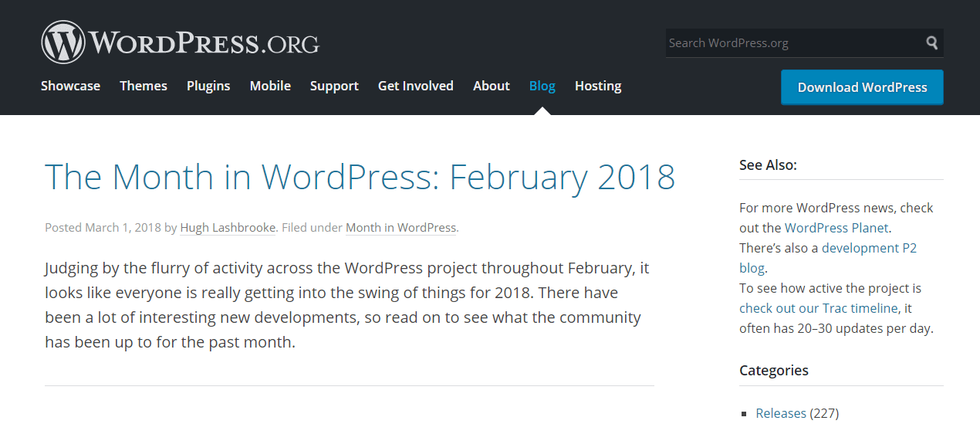Screen dimensions: 980x424
Task: Open the Mobile menu item
Action: (x=270, y=86)
